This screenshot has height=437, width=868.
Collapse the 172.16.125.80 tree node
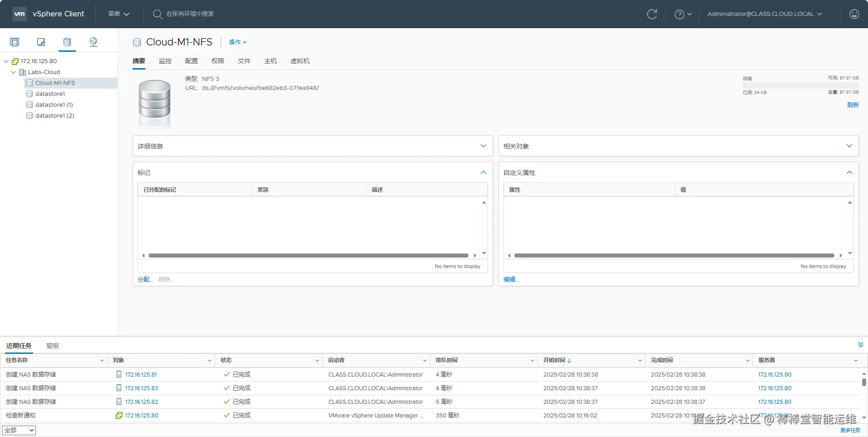click(6, 61)
